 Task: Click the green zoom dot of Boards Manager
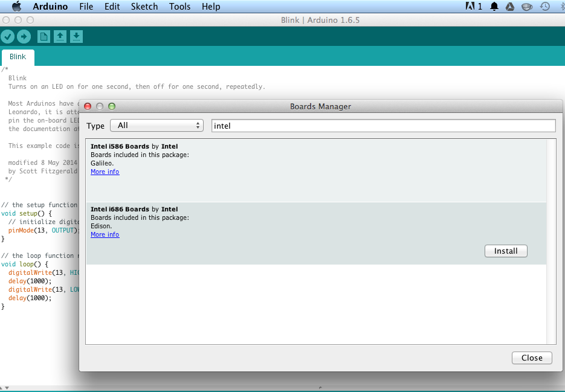(112, 106)
